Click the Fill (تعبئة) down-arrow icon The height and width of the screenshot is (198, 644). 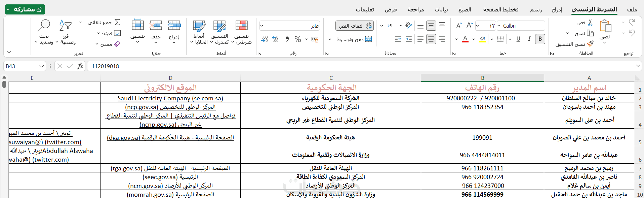(x=117, y=33)
